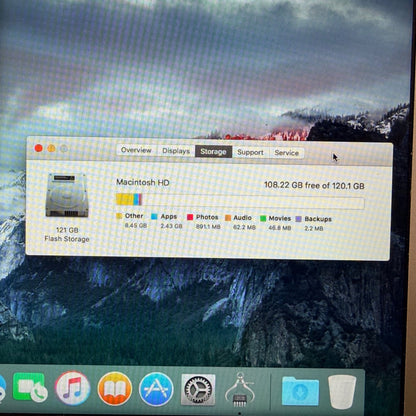Close the About This Mac window
The image size is (416, 416).
click(x=39, y=148)
